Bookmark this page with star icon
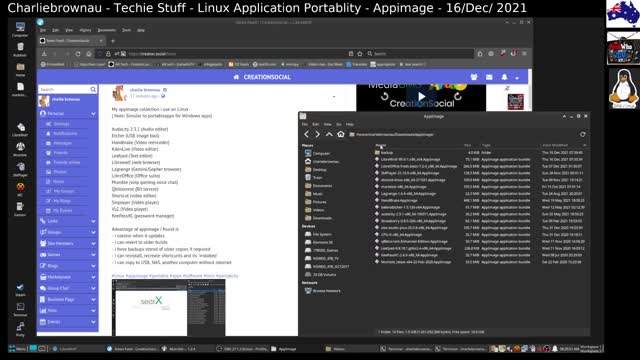Screen dimensions: 640x360 click(x=360, y=54)
